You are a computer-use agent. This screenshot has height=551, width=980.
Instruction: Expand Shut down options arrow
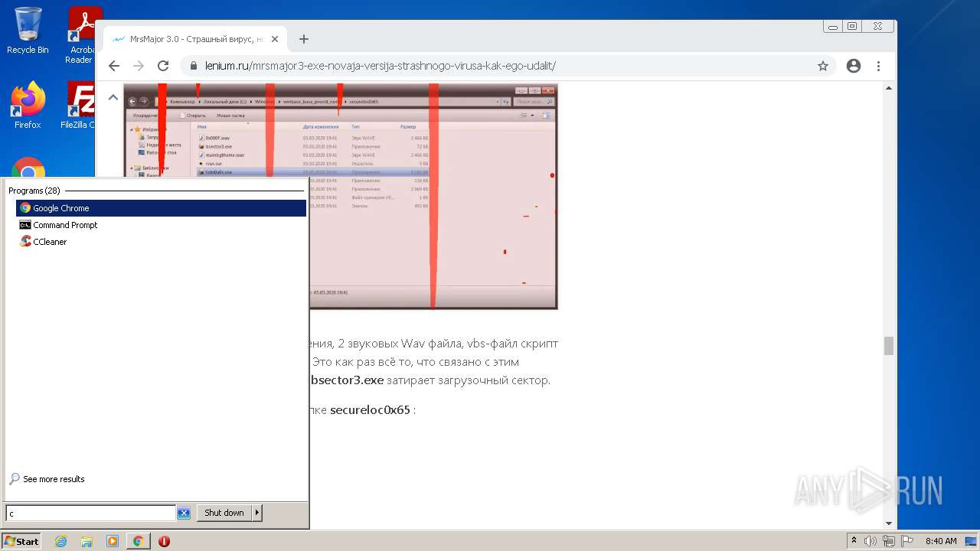[257, 513]
